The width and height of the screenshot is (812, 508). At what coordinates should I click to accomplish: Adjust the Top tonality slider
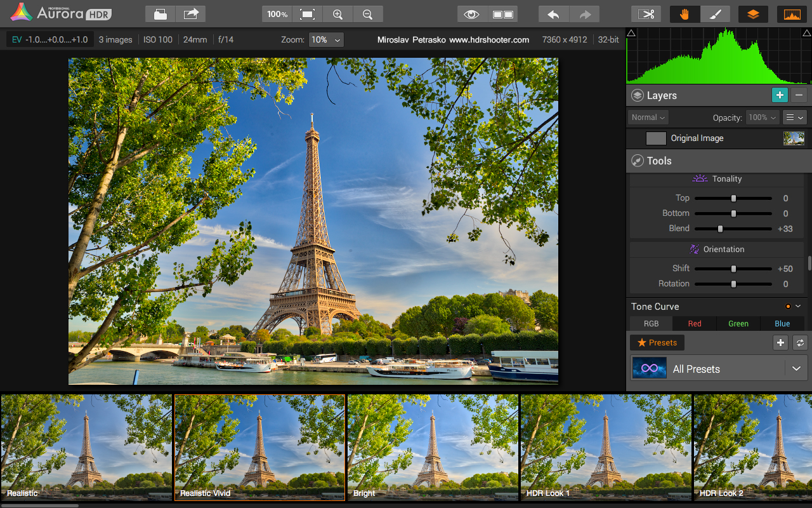coord(733,198)
